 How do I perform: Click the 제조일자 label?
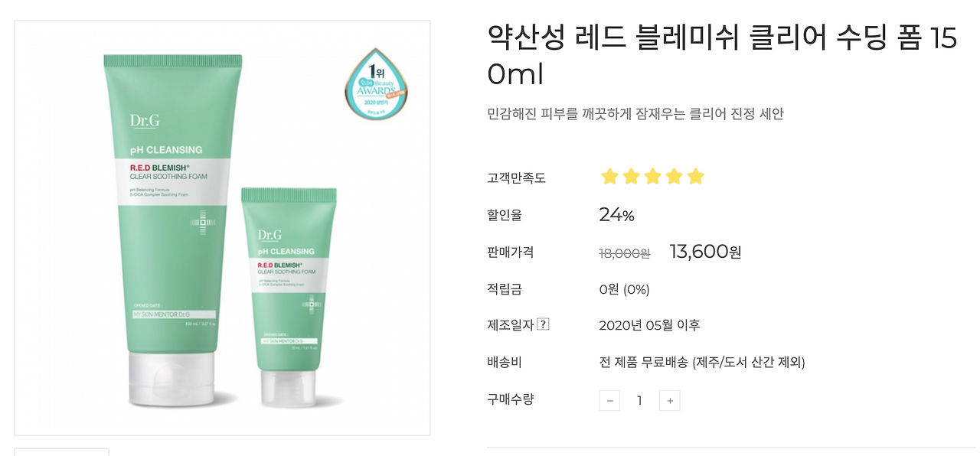(x=511, y=324)
